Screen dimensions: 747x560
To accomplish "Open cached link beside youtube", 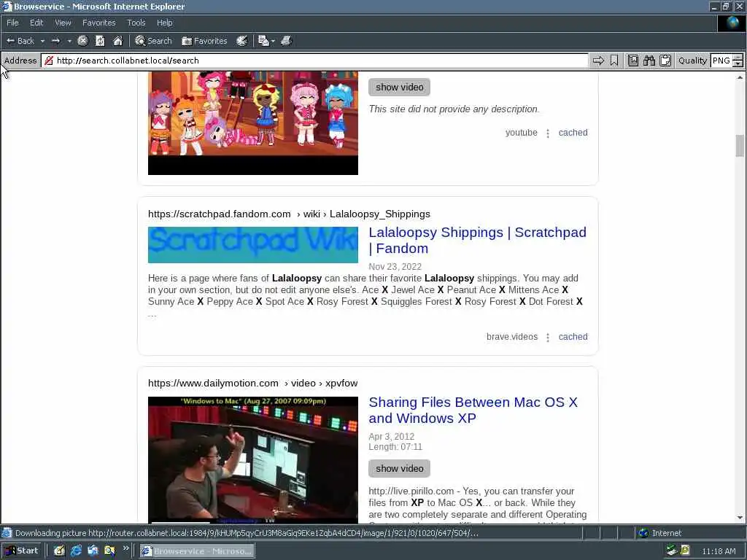I will point(573,133).
